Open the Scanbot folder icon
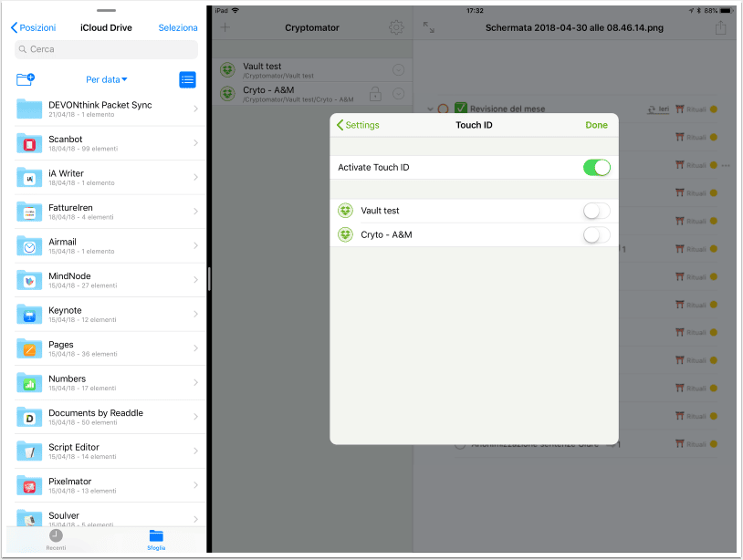The width and height of the screenshot is (743, 560). tap(29, 143)
